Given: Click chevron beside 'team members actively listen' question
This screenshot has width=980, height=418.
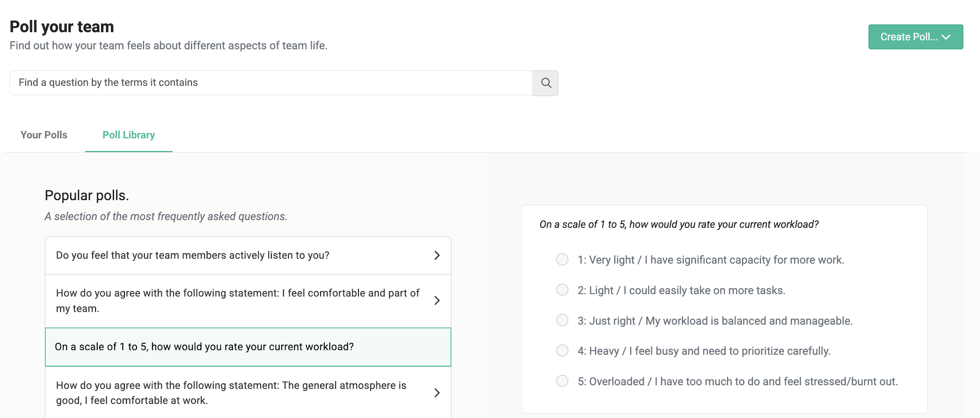Looking at the screenshot, I should click(437, 255).
